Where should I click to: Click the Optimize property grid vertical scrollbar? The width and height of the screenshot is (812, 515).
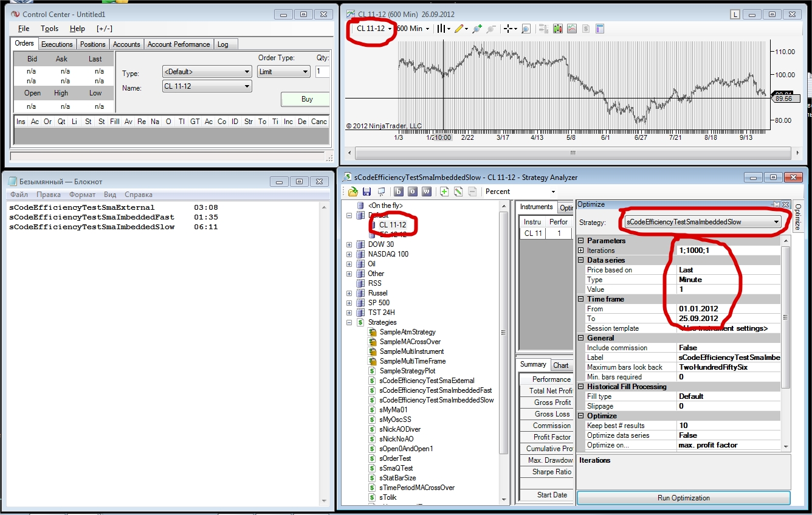(x=786, y=343)
